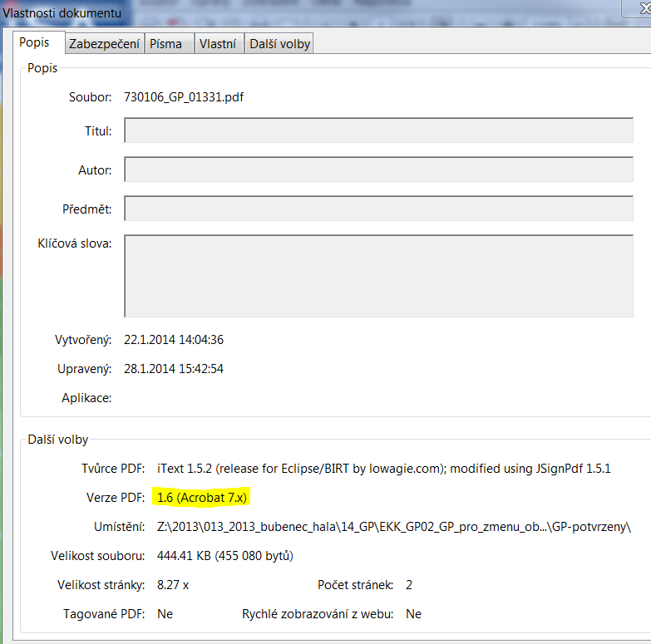Click the Vytvořený date 22.1.2014 14:04:36

pos(174,339)
